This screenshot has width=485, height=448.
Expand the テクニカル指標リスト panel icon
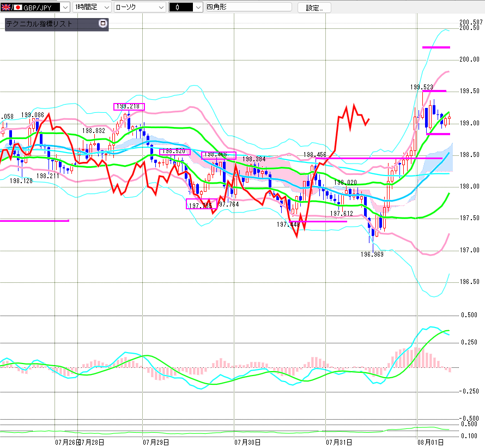click(103, 23)
